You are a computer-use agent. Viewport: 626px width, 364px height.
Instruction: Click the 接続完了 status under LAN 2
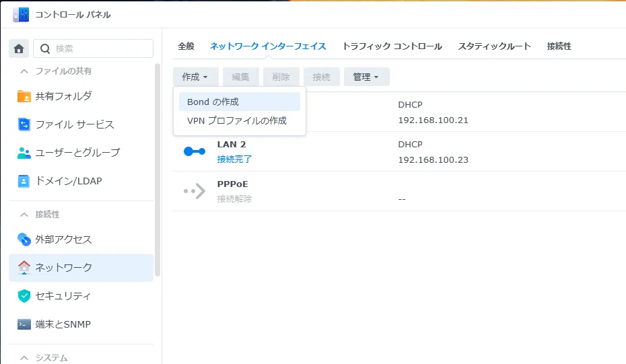234,159
